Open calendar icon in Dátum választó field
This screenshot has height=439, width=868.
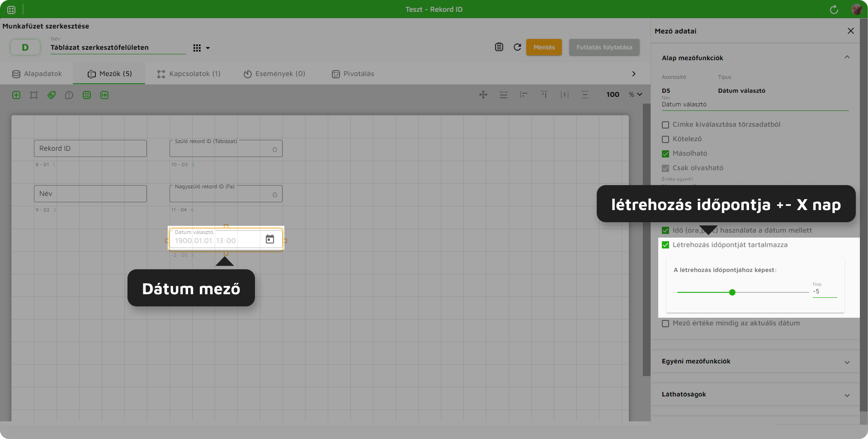270,239
